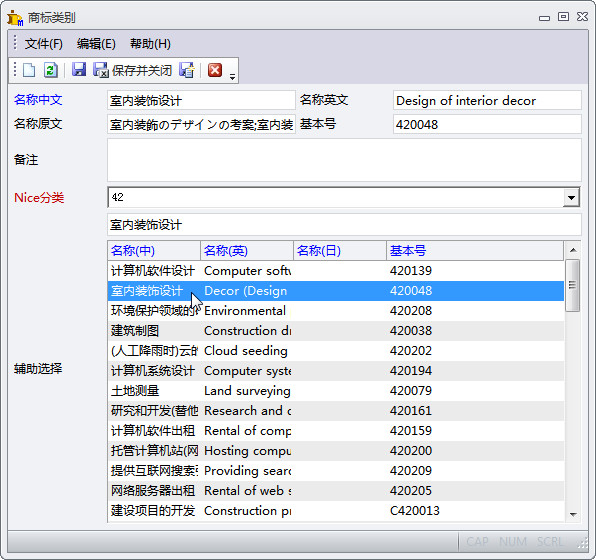The image size is (596, 560).
Task: Click the Save and New toolbar icon
Action: (187, 70)
